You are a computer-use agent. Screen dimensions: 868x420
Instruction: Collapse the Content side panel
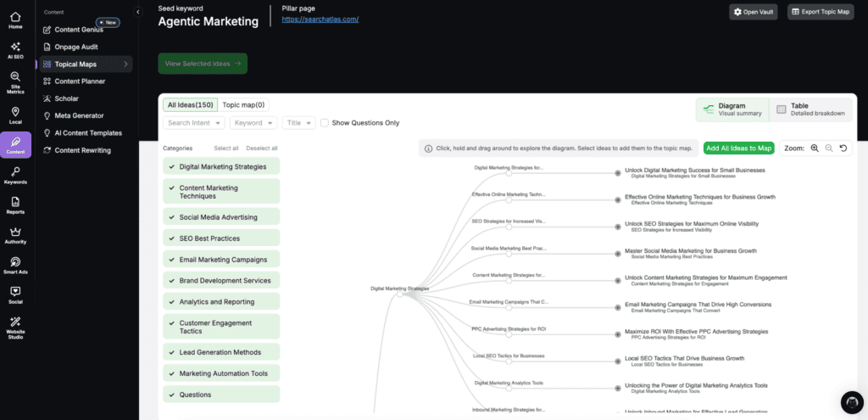tap(138, 12)
